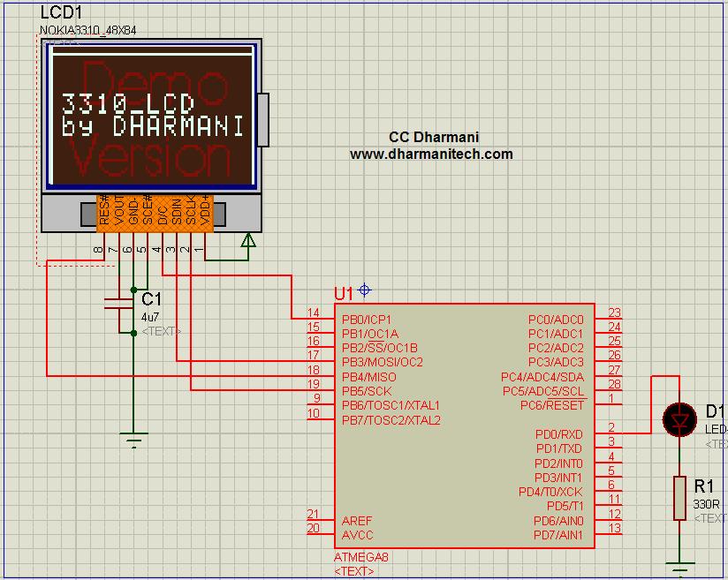
Task: Click the 'by DHARMANI' text on display
Action: click(153, 125)
